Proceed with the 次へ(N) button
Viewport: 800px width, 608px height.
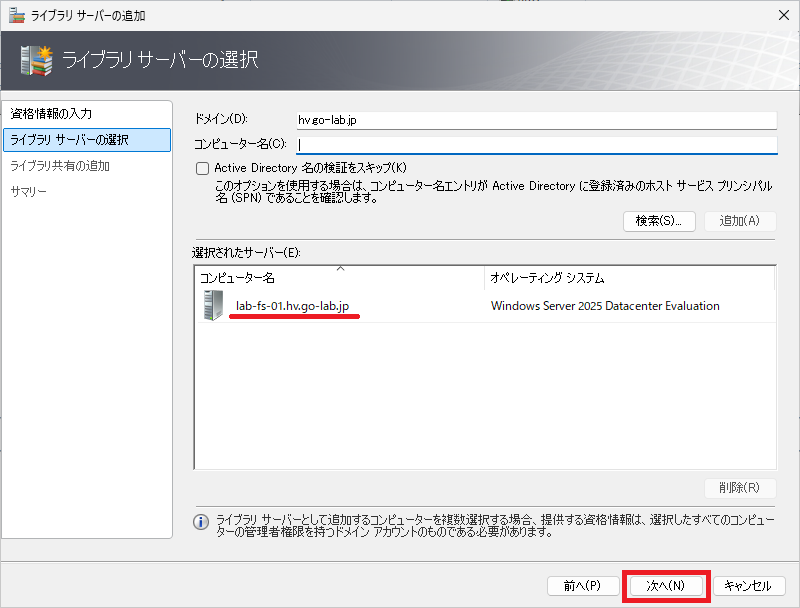pos(666,586)
